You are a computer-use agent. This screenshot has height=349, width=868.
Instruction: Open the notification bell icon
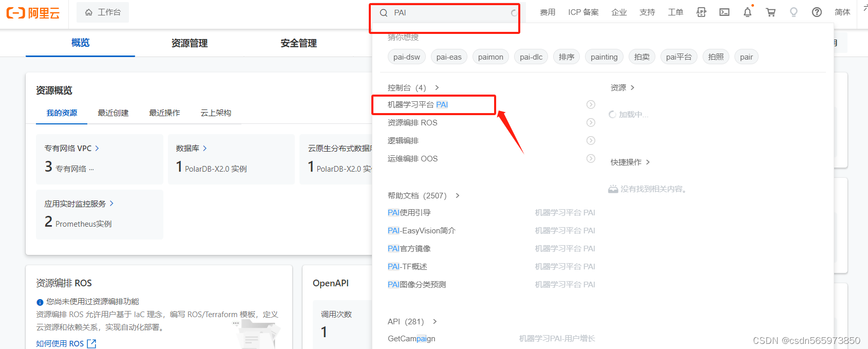coord(748,12)
